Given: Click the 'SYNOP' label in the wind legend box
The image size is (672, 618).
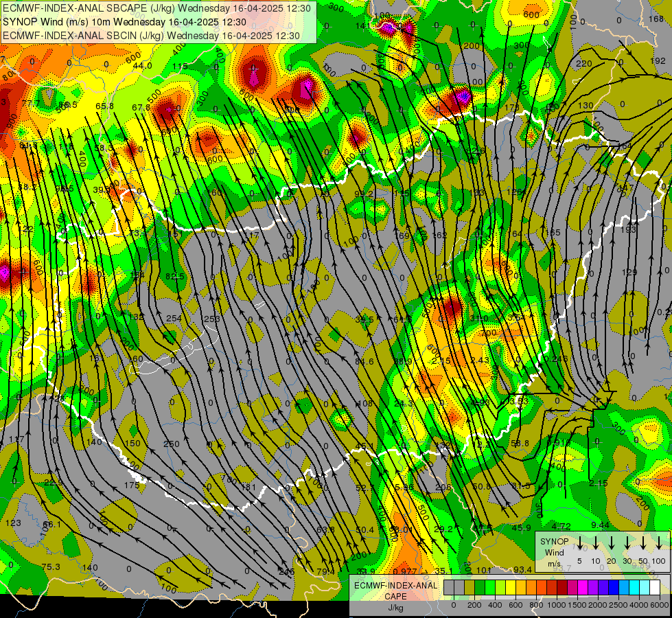Looking at the screenshot, I should (x=554, y=542).
